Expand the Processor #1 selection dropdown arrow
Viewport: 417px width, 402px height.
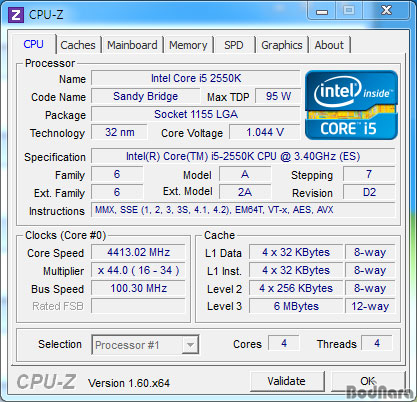[190, 345]
